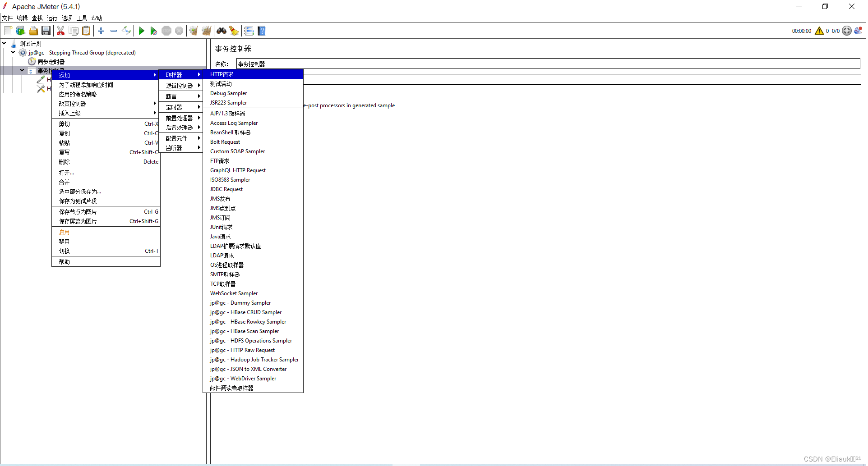Choose Debug Sampler from the list
Screen dimensions: 868x466
[x=253, y=93]
